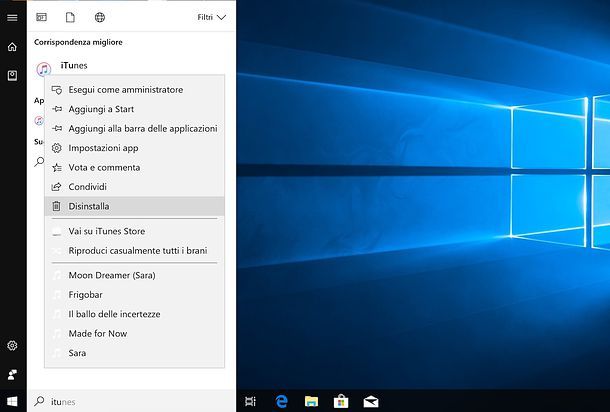The image size is (610, 412).
Task: Open the Mail app from the taskbar
Action: coord(371,401)
